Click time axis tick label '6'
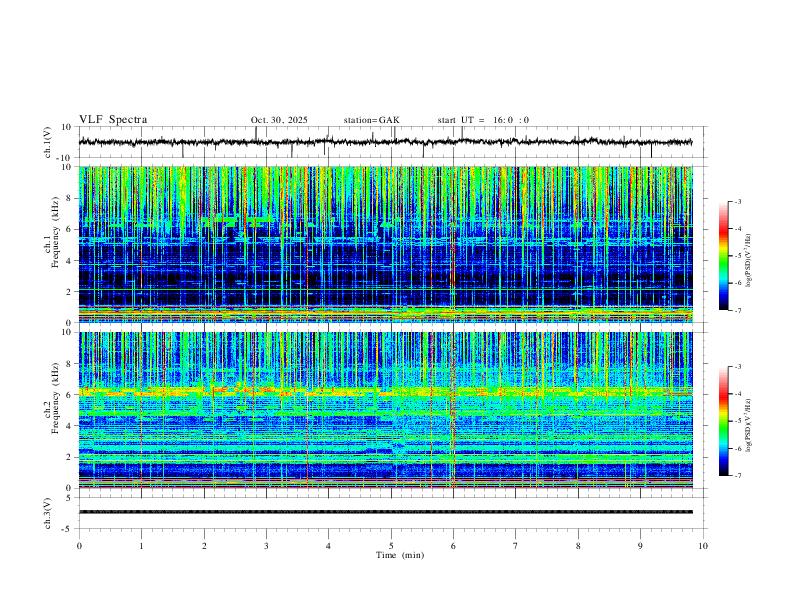The height and width of the screenshot is (612, 792). [x=453, y=546]
